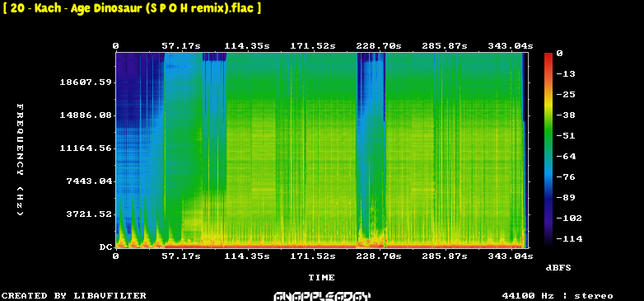
Task: Click the CREATED BY LIBAVFILTER text
Action: [x=74, y=296]
